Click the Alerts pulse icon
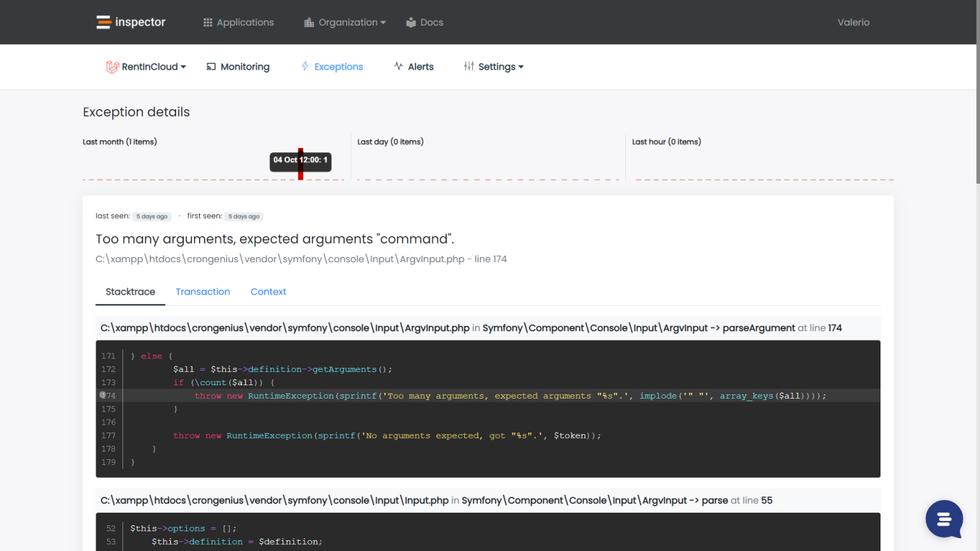Image resolution: width=980 pixels, height=551 pixels. coord(398,66)
